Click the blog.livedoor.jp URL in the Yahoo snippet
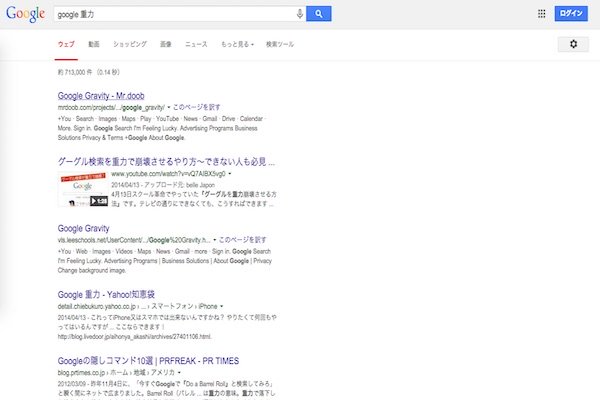This screenshot has height=400, width=600. point(134,337)
